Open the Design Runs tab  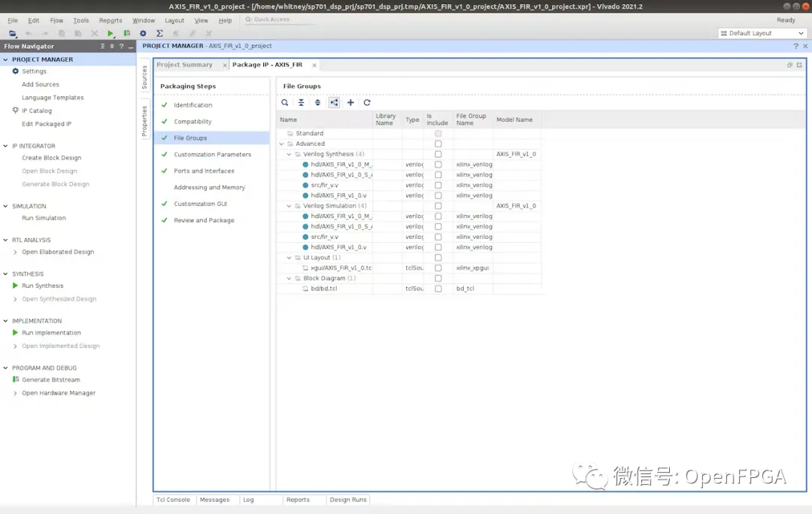[x=348, y=500]
